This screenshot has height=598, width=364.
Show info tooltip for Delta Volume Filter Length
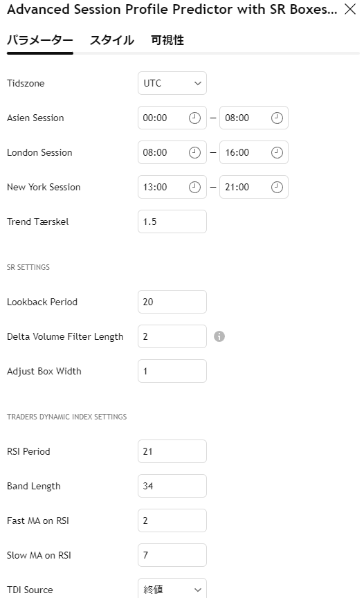219,336
